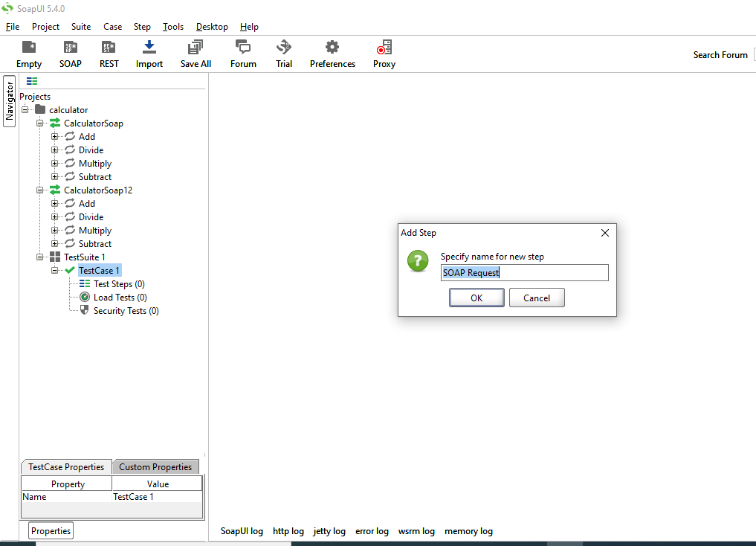Screen dimensions: 756x546
Task: Click the CalculatorSoap12 interface icon
Action: click(x=56, y=190)
